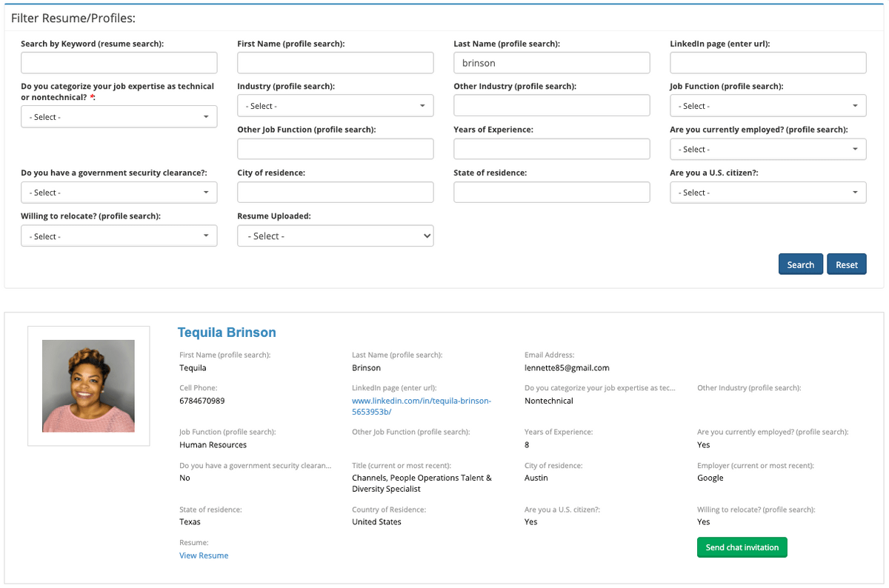Expand the currently employed dropdown

768,149
